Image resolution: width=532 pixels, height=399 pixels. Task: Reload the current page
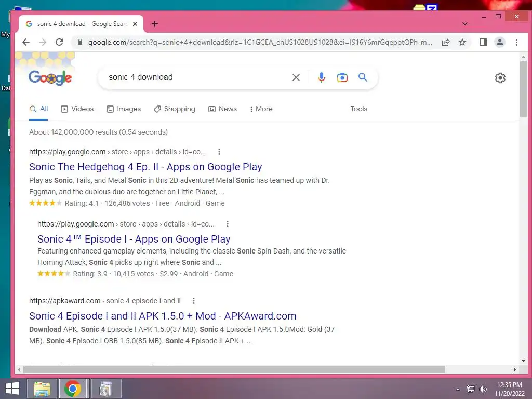59,42
